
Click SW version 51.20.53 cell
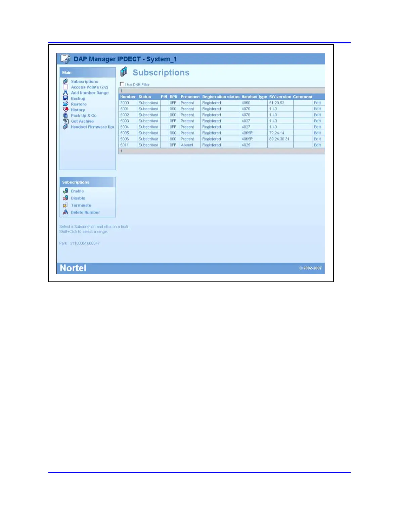pyautogui.click(x=280, y=103)
